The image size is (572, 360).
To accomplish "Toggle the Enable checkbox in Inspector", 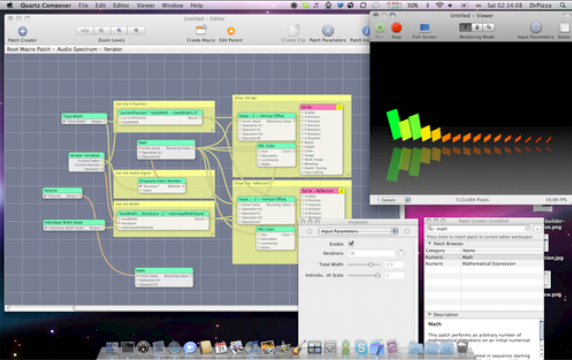I will [x=351, y=243].
